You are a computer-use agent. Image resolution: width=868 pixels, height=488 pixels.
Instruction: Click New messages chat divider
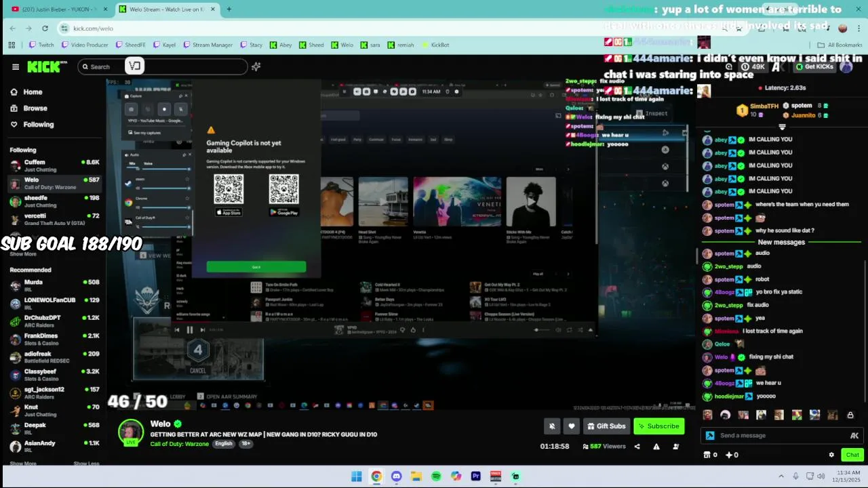[781, 242]
